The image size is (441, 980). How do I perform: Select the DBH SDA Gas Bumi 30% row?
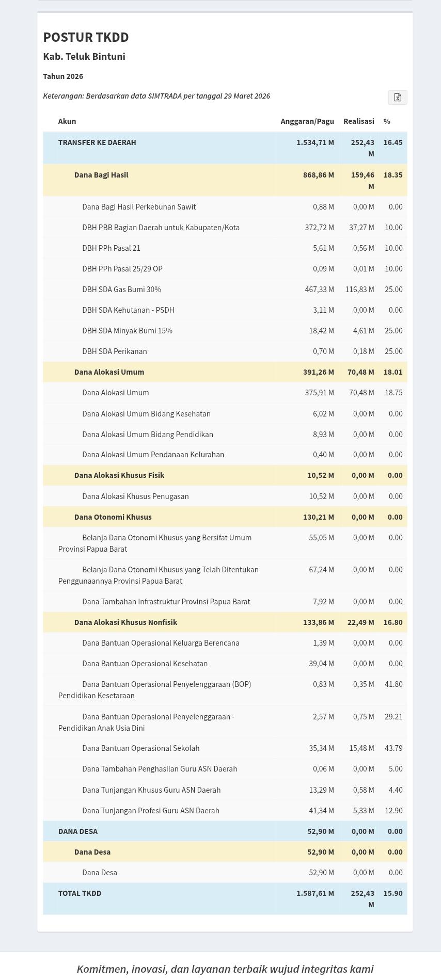point(121,290)
